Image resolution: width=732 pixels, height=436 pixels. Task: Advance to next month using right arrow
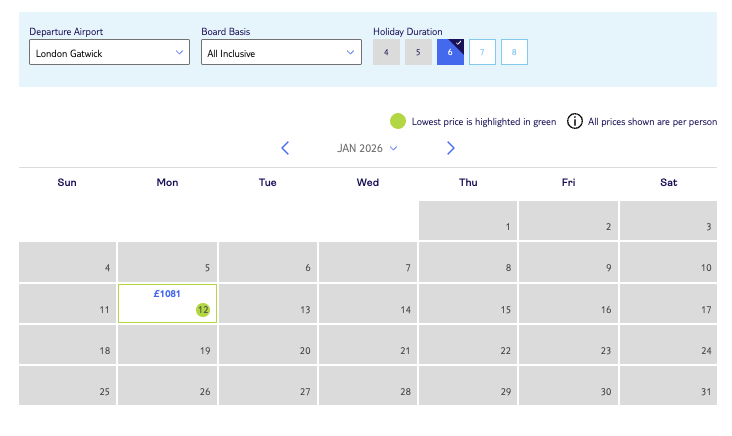tap(450, 148)
